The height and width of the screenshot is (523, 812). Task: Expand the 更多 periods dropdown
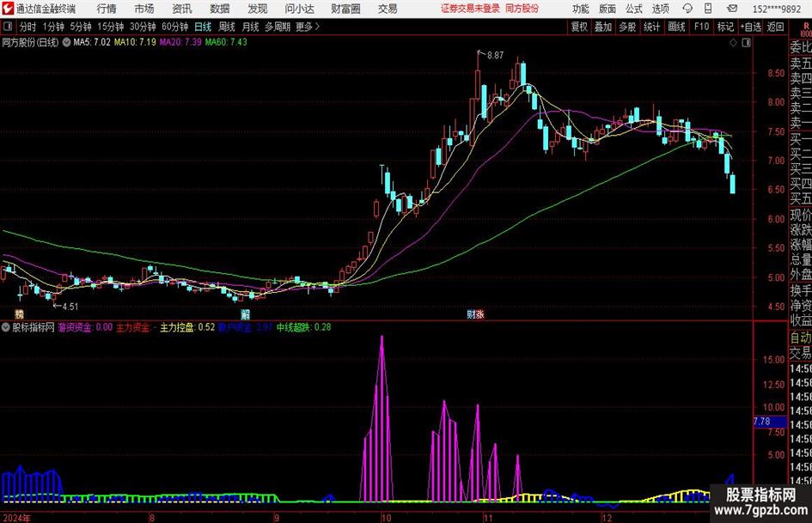pos(308,27)
